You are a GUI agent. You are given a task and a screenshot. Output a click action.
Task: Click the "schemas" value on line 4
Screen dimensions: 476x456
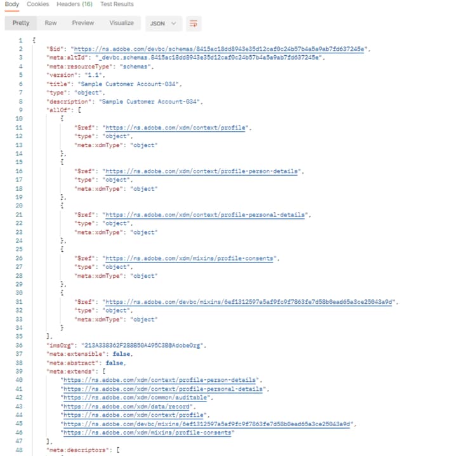(x=135, y=67)
